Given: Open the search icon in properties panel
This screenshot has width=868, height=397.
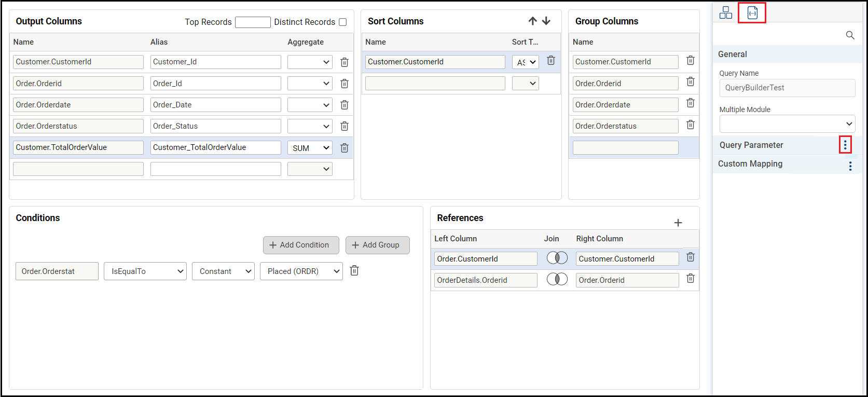Looking at the screenshot, I should (850, 35).
